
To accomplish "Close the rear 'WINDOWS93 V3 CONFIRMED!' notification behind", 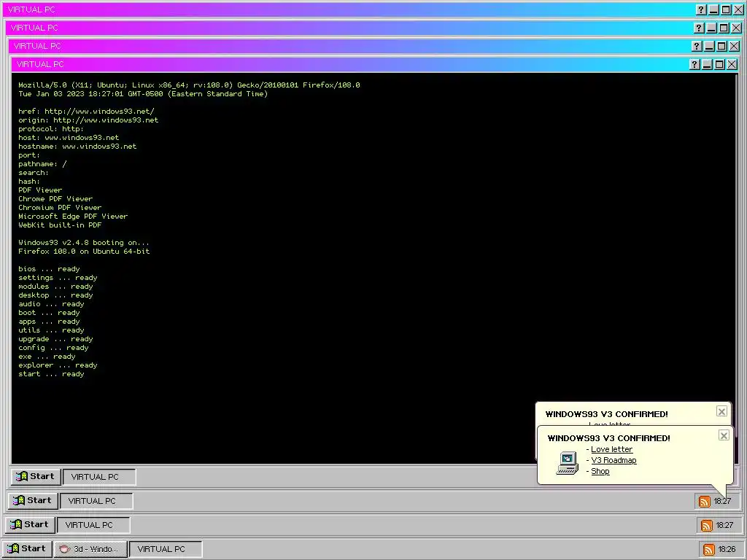I will coord(721,411).
